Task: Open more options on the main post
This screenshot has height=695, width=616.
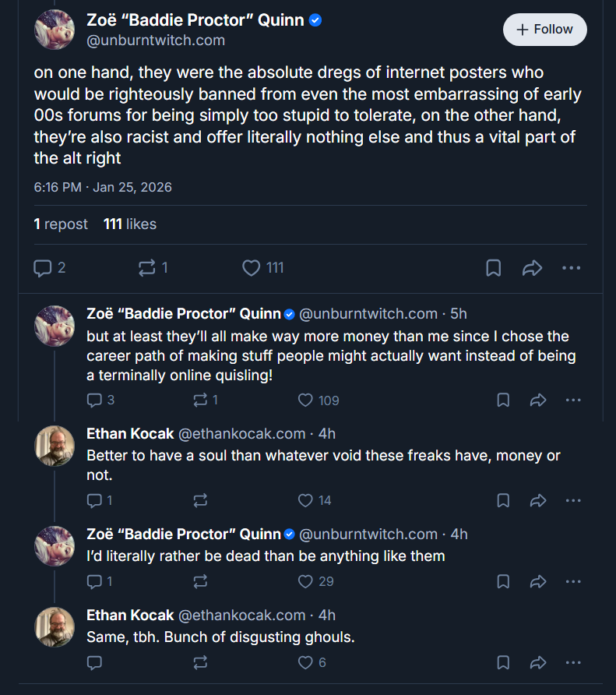Action: point(572,268)
